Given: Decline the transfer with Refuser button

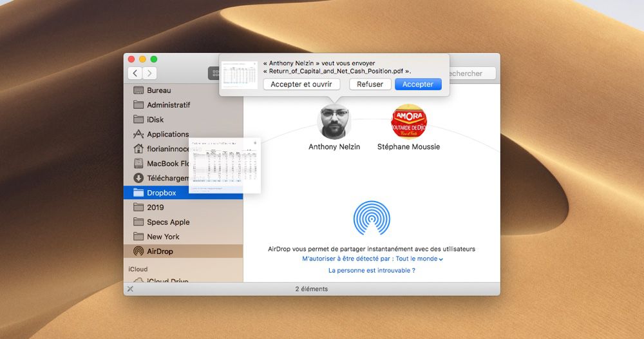Looking at the screenshot, I should [370, 84].
